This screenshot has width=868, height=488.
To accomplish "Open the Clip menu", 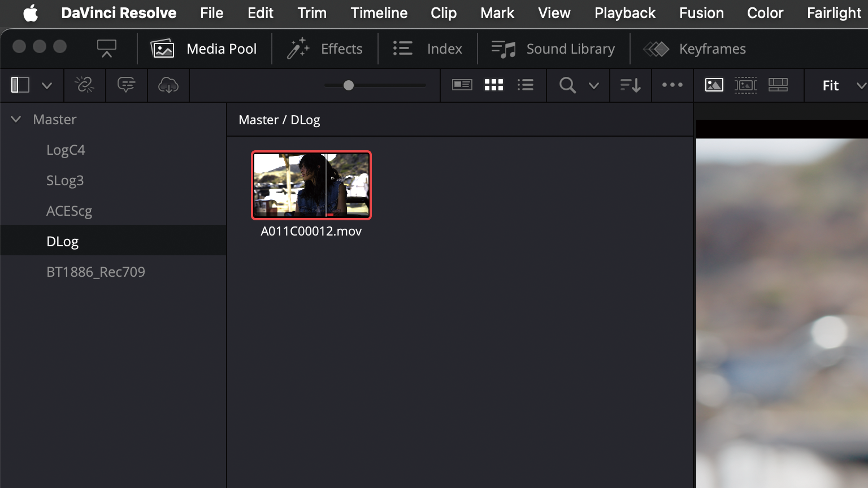I will pos(444,12).
